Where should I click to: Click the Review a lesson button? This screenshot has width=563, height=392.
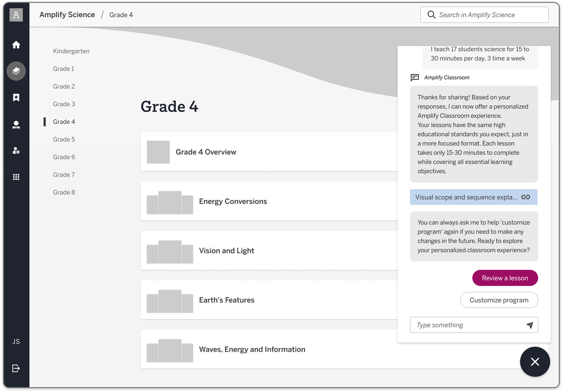[x=505, y=278]
